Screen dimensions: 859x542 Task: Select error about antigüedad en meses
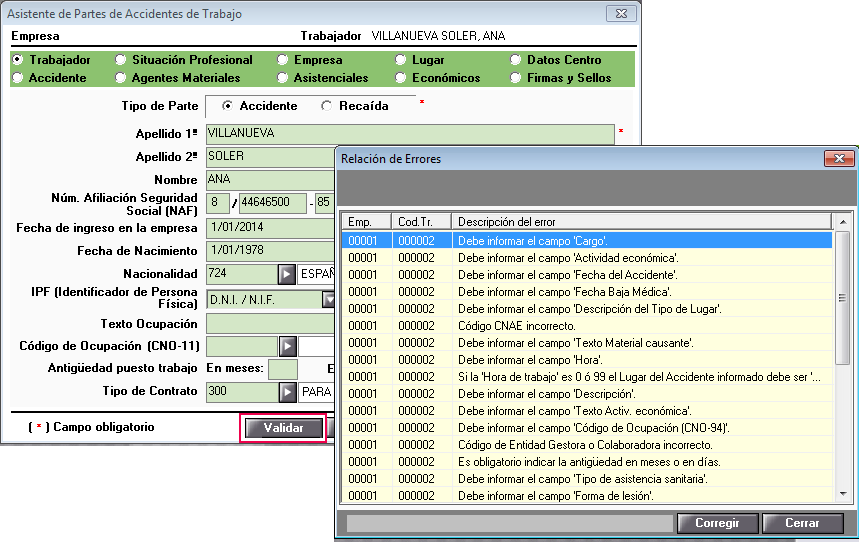tap(587, 461)
